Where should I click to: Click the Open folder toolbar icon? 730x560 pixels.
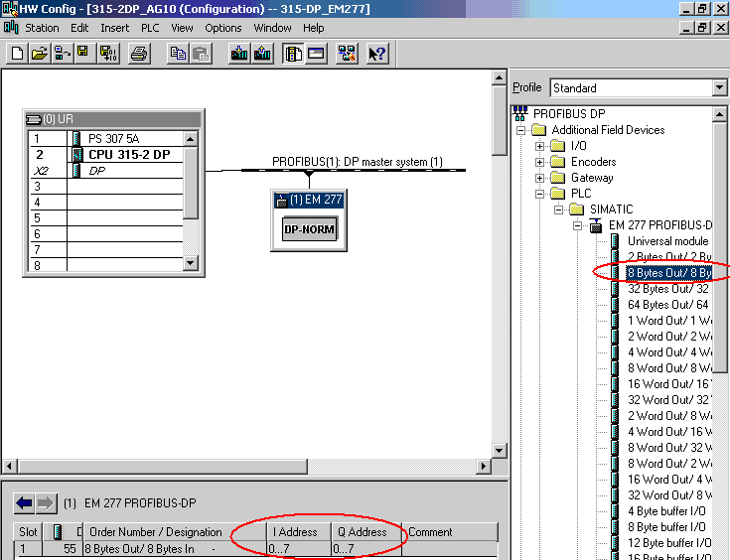39,54
